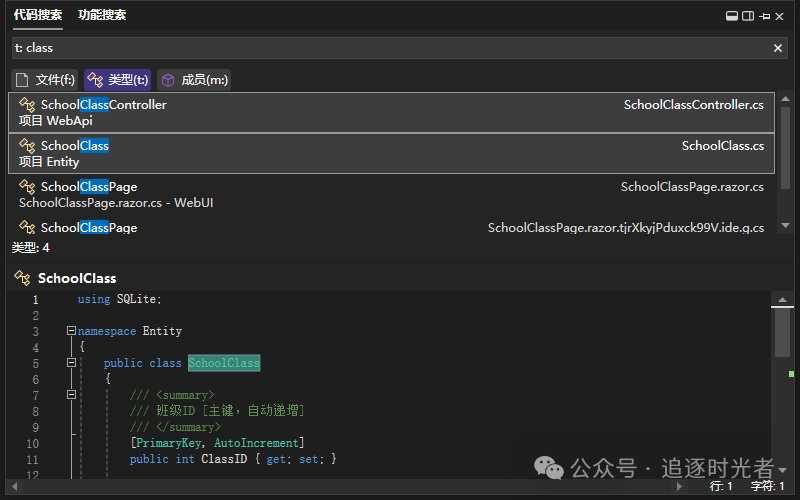Click highlighted SchoolClass in code
This screenshot has height=500, width=800.
click(x=224, y=363)
